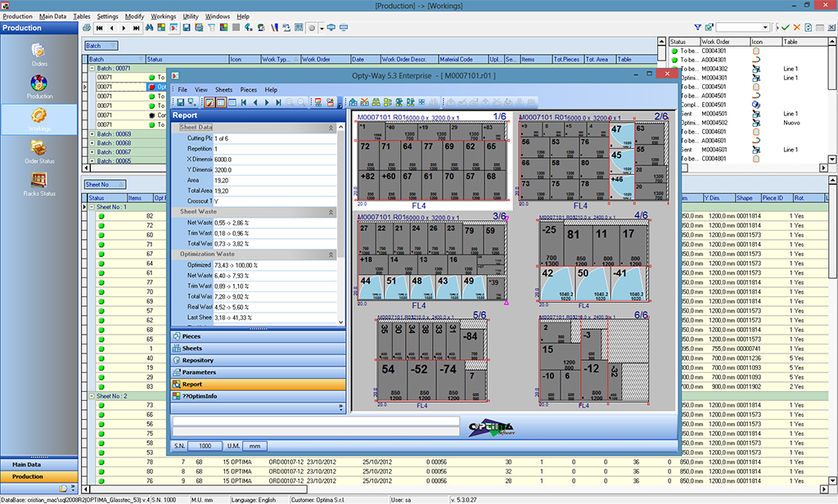
Task: Click the Main Data button at the sidebar bottom
Action: pos(39,465)
